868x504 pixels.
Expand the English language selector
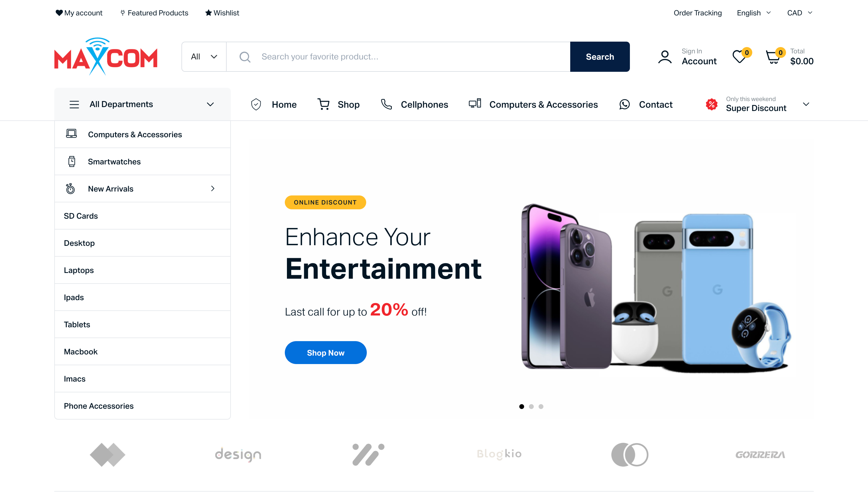pos(754,13)
